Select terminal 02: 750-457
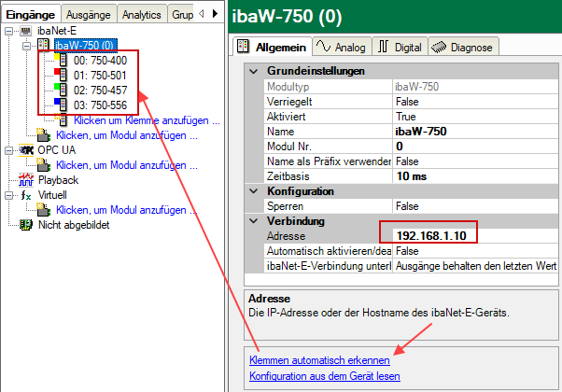This screenshot has width=562, height=392. click(x=94, y=90)
